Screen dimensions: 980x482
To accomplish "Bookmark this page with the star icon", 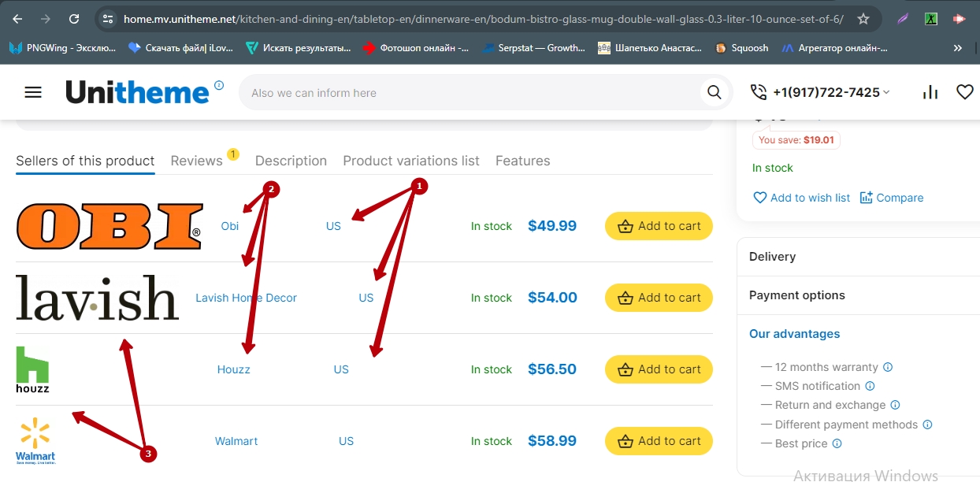I will (x=863, y=18).
